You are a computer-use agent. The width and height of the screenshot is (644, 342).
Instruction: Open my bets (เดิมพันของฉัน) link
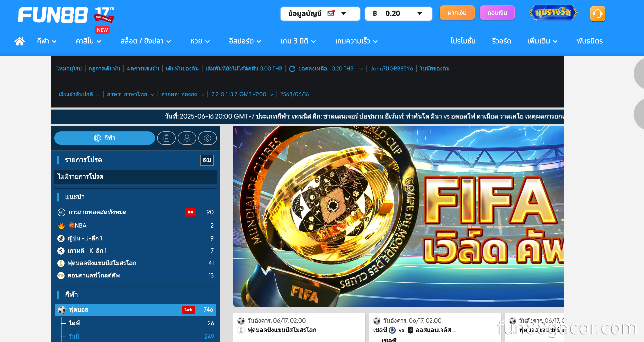[182, 69]
